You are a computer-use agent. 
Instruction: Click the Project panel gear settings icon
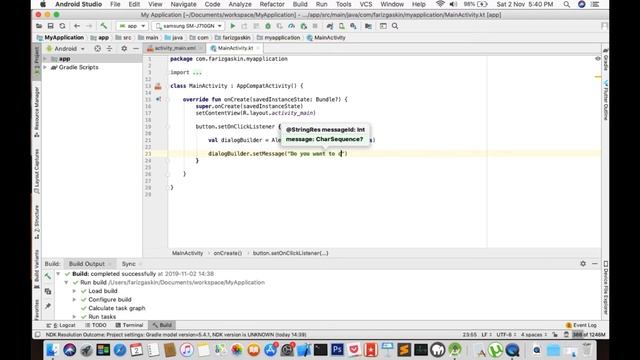pyautogui.click(x=124, y=48)
